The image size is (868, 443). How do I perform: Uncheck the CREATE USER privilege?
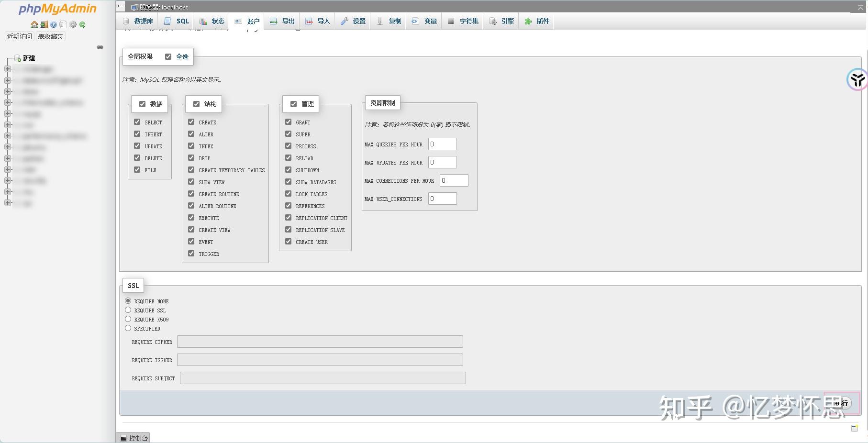[289, 242]
